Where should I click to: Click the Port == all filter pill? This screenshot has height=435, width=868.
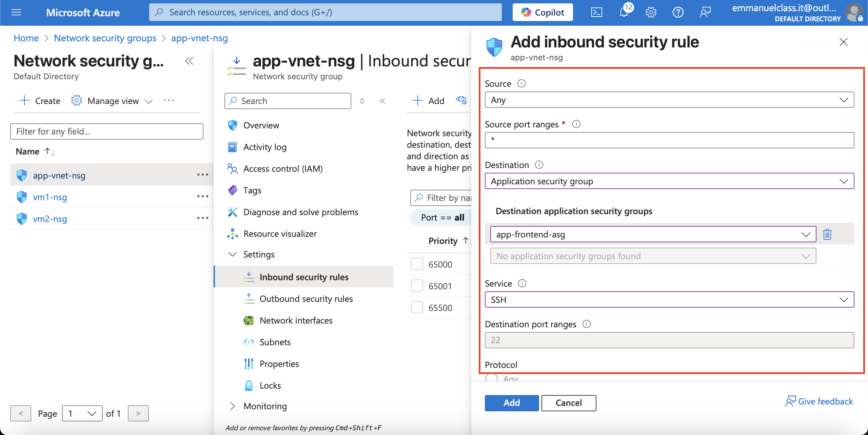441,217
